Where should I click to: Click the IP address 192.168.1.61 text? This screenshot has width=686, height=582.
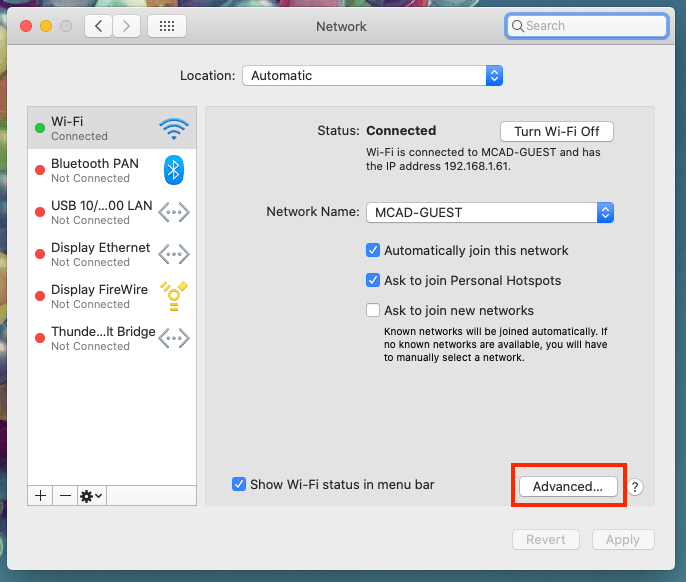(476, 166)
